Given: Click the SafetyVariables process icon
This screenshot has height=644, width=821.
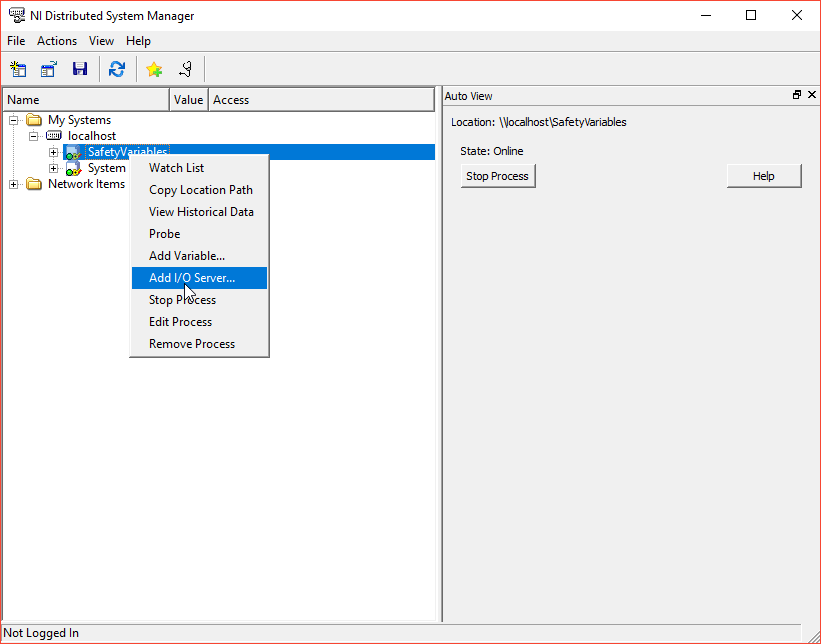Looking at the screenshot, I should click(73, 152).
